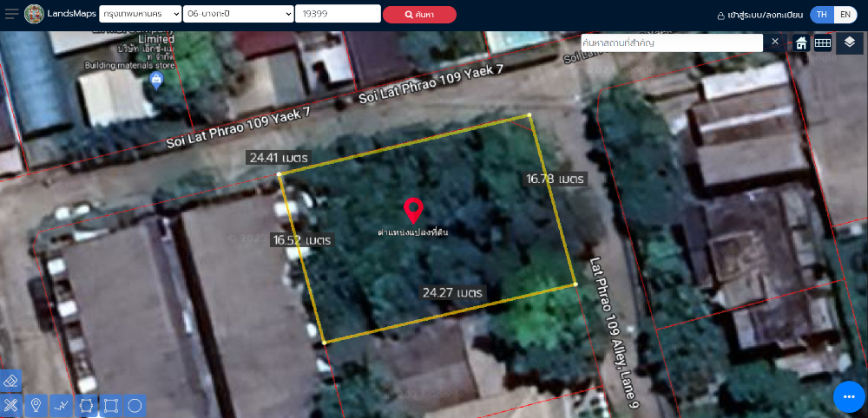Pick the polygon drawing tool
The width and height of the screenshot is (868, 418).
pyautogui.click(x=86, y=405)
